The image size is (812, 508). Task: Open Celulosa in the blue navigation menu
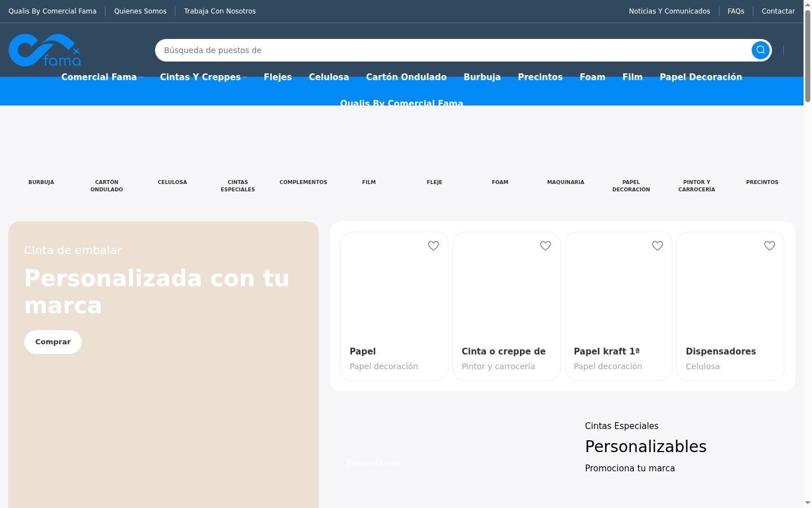coord(329,77)
